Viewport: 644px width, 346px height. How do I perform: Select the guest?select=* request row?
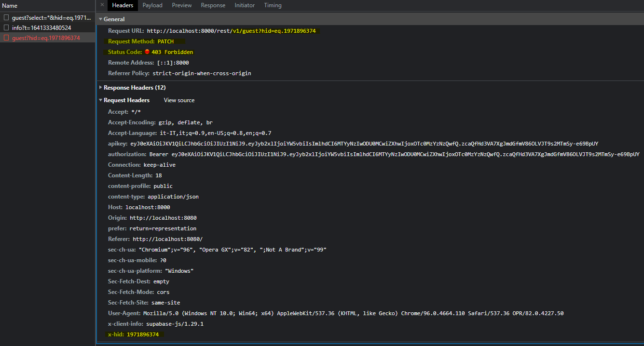[48, 17]
